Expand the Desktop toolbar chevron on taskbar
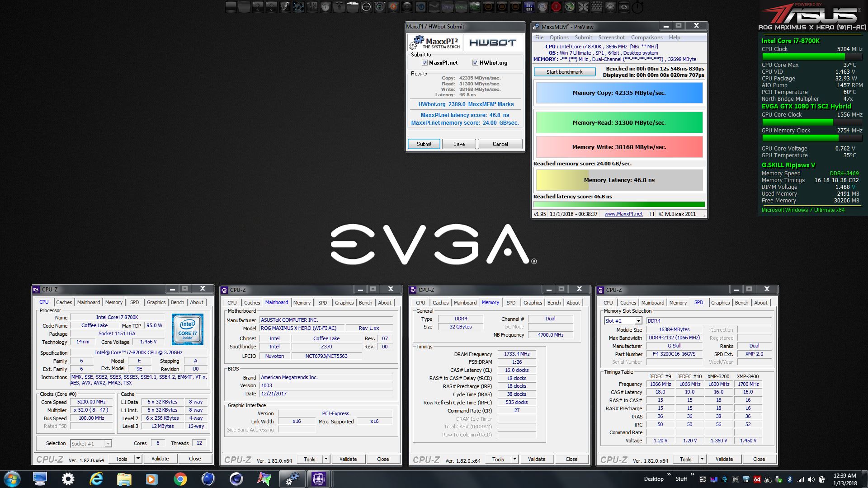868x488 pixels. (668, 475)
